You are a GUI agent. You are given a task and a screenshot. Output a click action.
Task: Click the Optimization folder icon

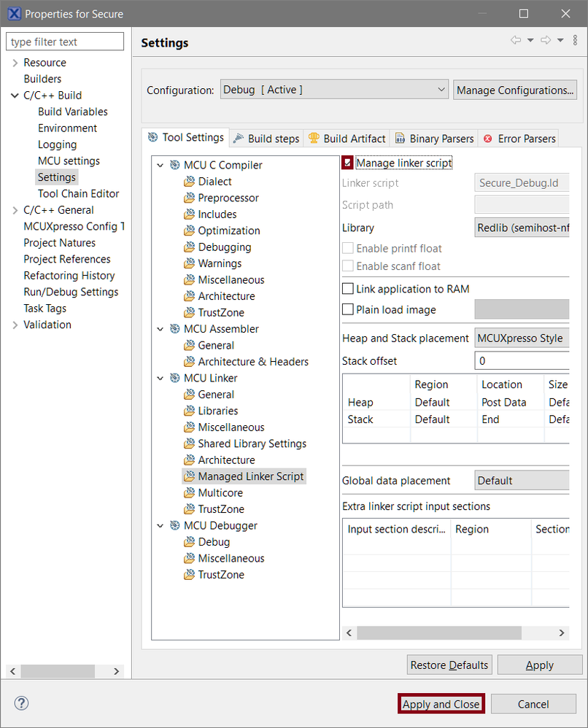189,231
